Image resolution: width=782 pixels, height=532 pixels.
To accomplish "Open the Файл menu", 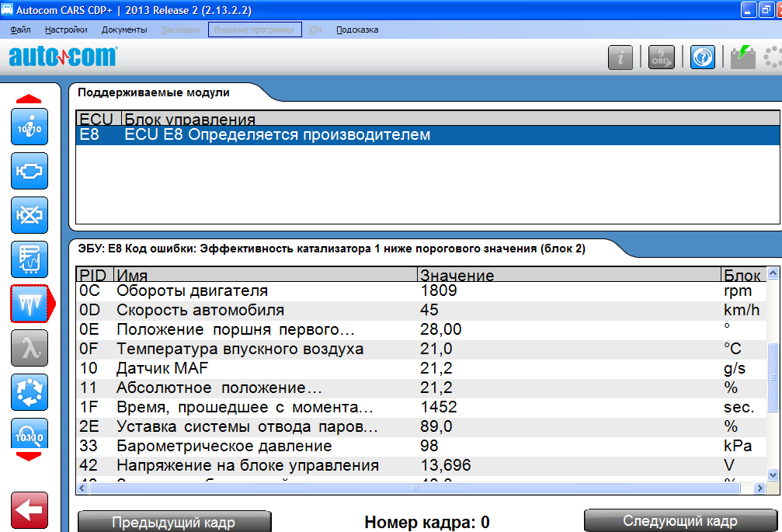I will pyautogui.click(x=21, y=30).
